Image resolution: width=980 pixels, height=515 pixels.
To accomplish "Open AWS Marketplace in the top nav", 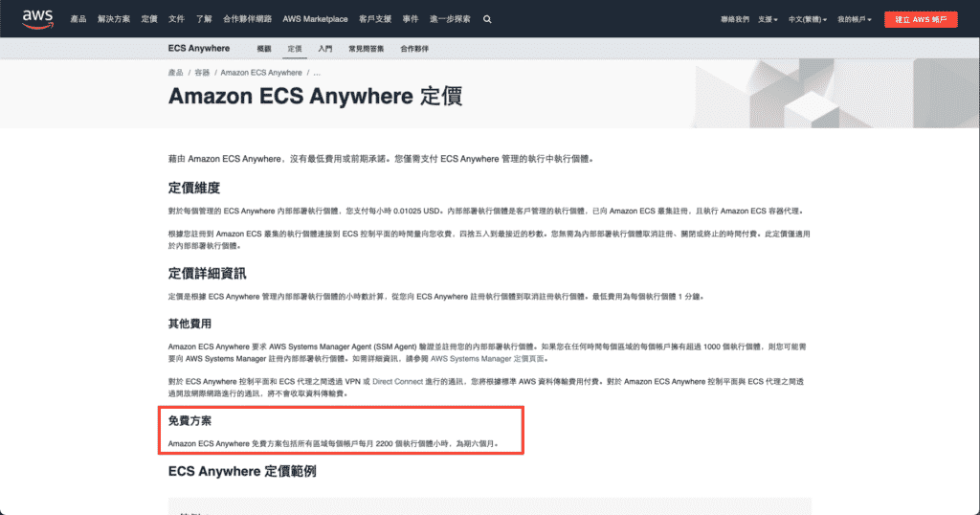I will click(315, 19).
